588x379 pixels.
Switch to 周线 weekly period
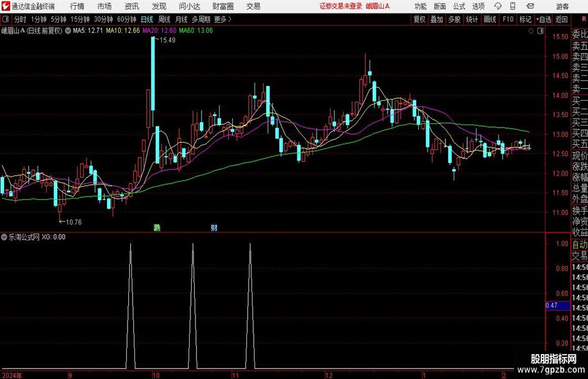click(x=164, y=19)
